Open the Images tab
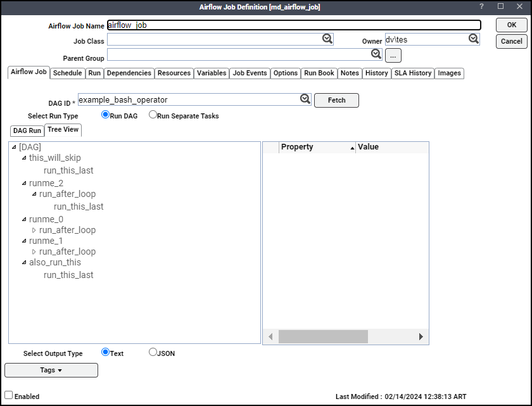Image resolution: width=532 pixels, height=406 pixels. pos(449,73)
